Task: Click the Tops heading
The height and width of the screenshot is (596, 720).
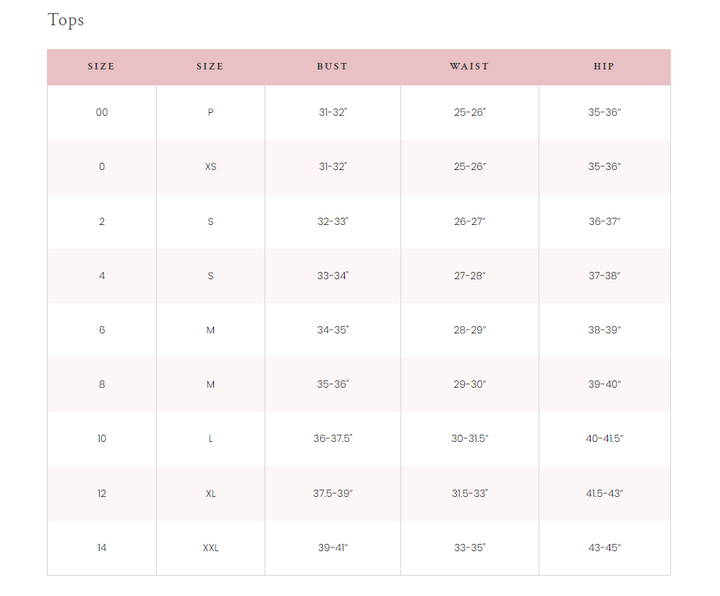Action: (66, 20)
